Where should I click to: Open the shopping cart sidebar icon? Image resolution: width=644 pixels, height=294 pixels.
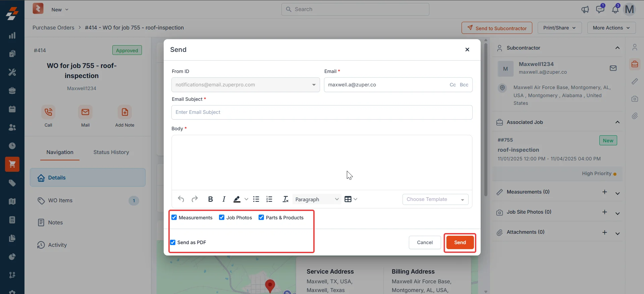pyautogui.click(x=12, y=164)
